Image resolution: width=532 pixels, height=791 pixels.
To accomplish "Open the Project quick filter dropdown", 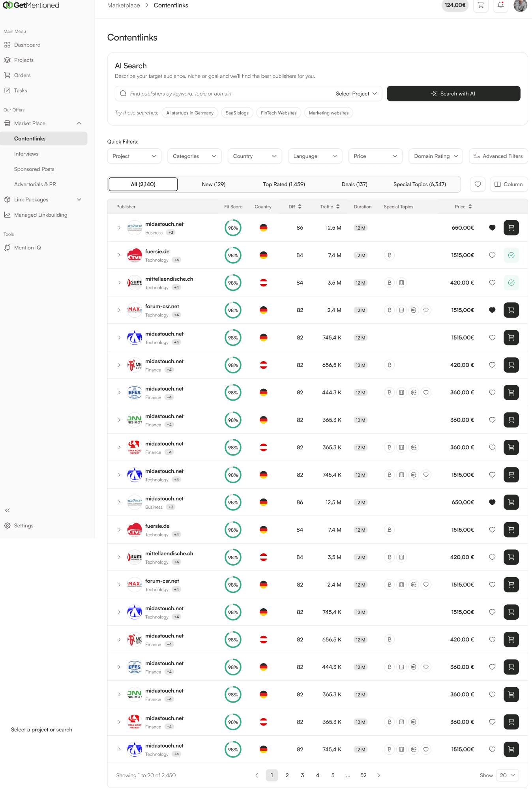I will click(134, 156).
